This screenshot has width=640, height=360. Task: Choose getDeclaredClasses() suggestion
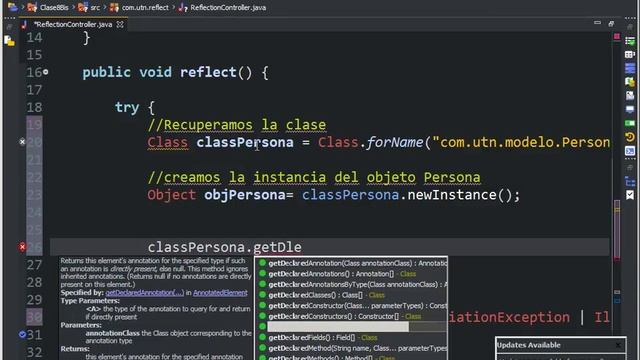coord(352,295)
